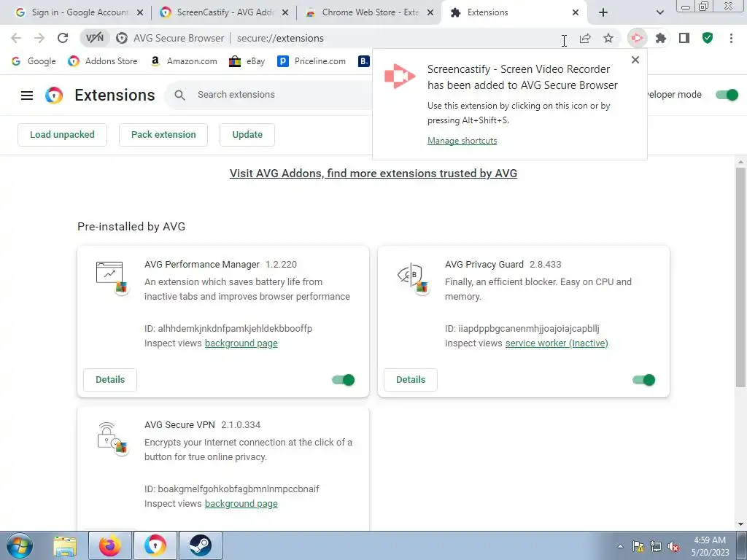Click the search magnifier icon
747x560 pixels.
point(179,95)
